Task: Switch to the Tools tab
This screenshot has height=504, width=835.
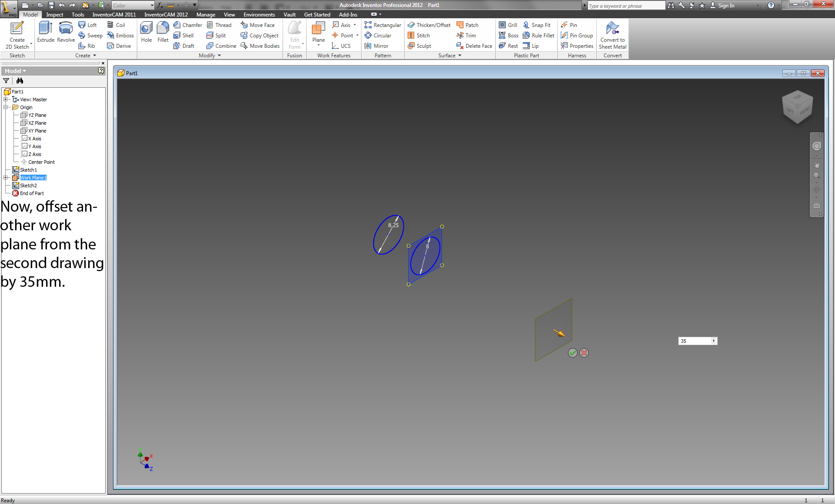Action: coord(78,15)
